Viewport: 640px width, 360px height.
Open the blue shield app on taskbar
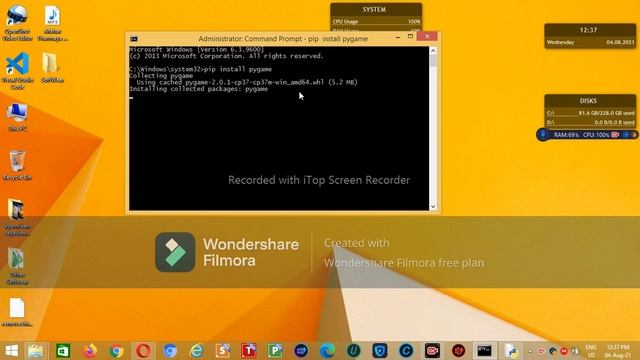[380, 351]
